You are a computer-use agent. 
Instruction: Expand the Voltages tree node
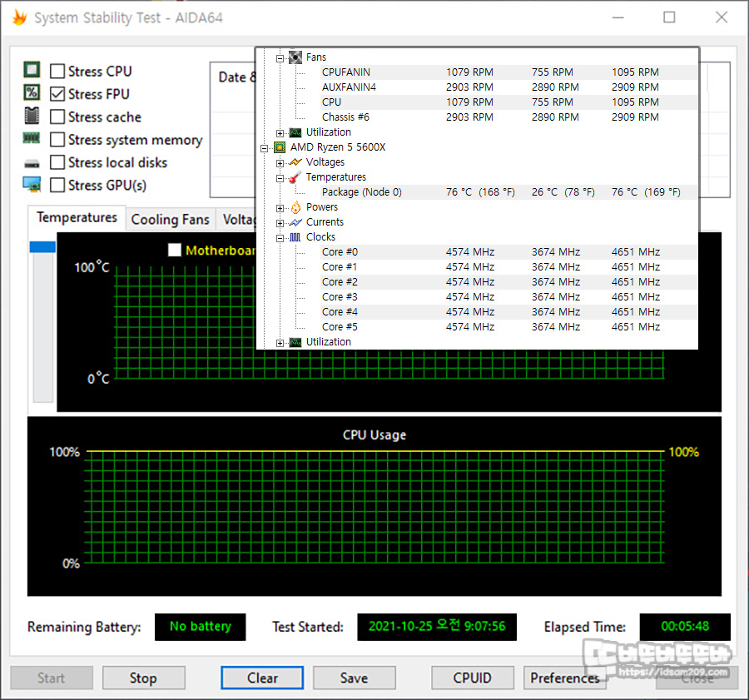pyautogui.click(x=280, y=163)
